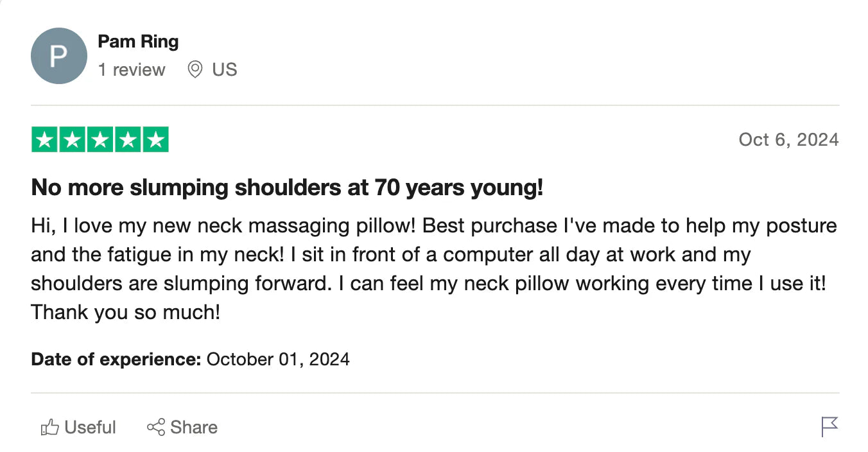Open the "No more slumping shoulders" review title
Viewport: 868px width, 452px height.
pos(287,187)
